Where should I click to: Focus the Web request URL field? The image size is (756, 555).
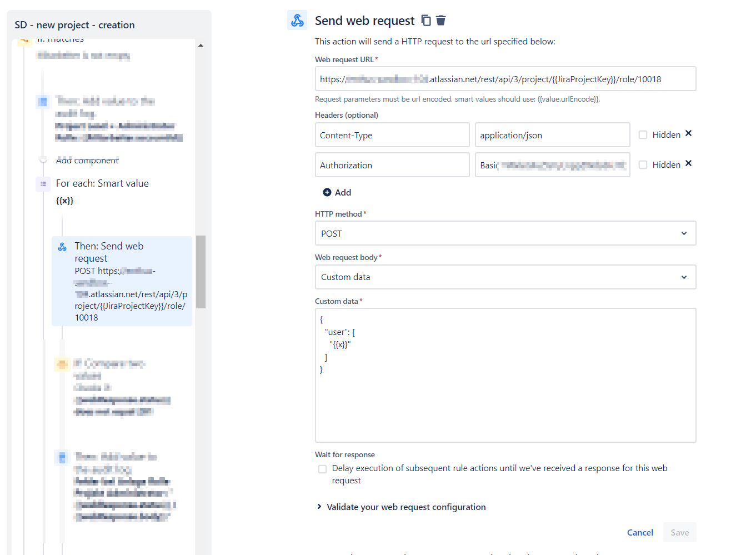pos(505,79)
